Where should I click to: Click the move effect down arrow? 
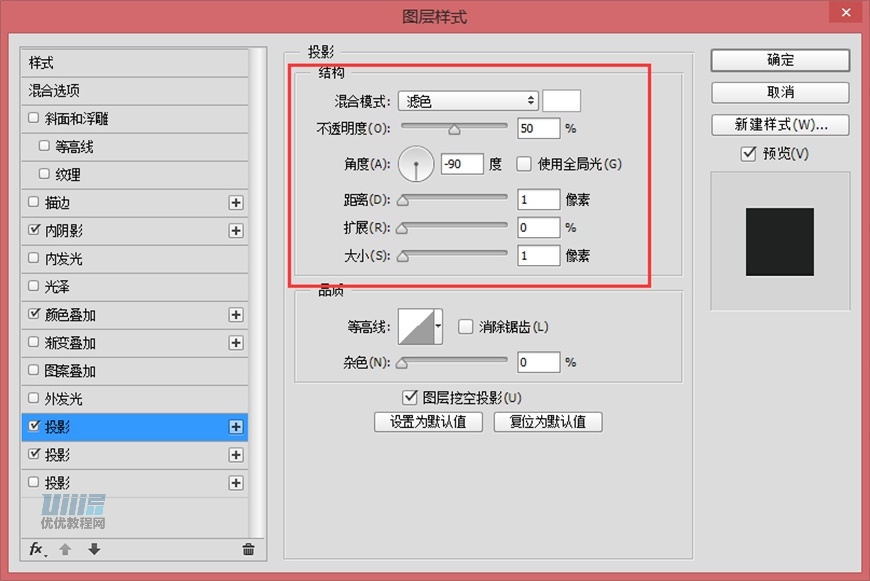coord(94,549)
